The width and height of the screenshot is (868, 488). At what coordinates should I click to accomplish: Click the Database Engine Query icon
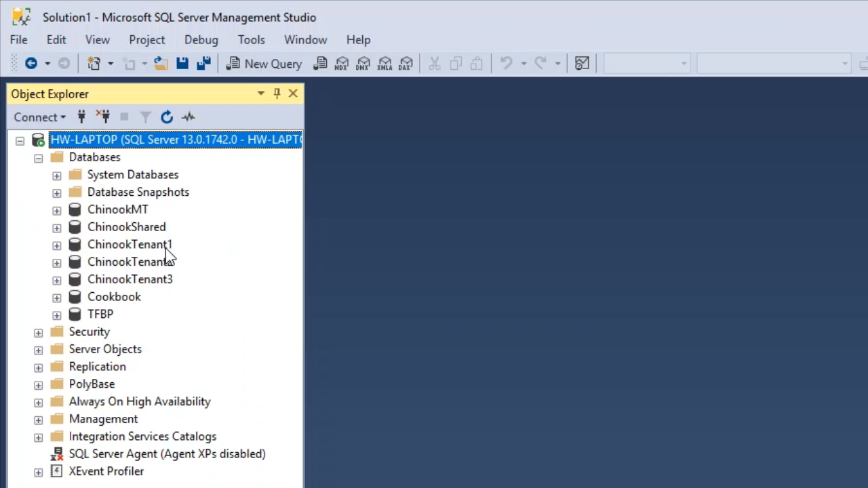[x=321, y=64]
